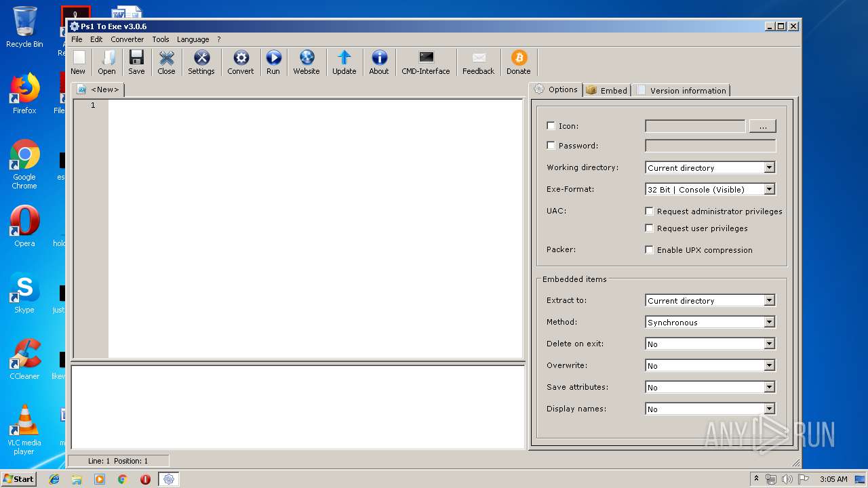Open Firefox desktop shortcut

click(x=24, y=94)
